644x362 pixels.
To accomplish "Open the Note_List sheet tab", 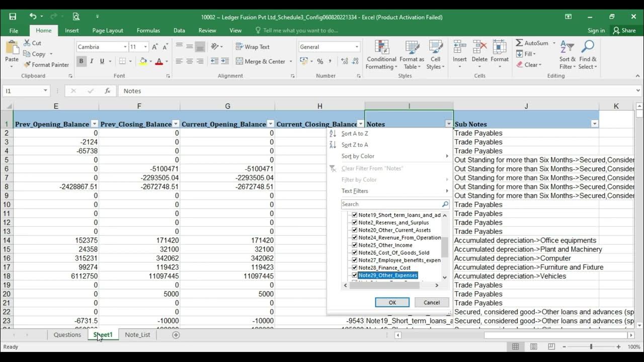I will point(137,335).
